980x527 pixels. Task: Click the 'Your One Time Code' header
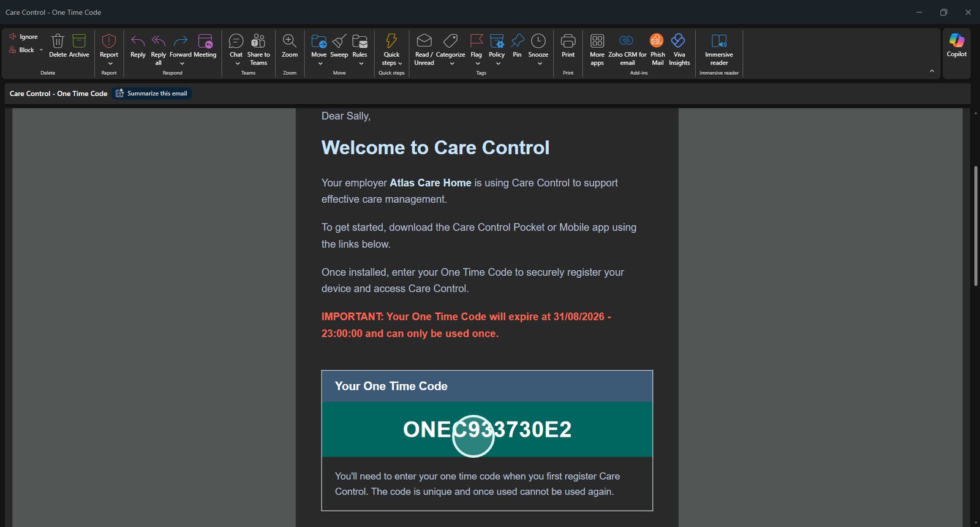pos(391,386)
